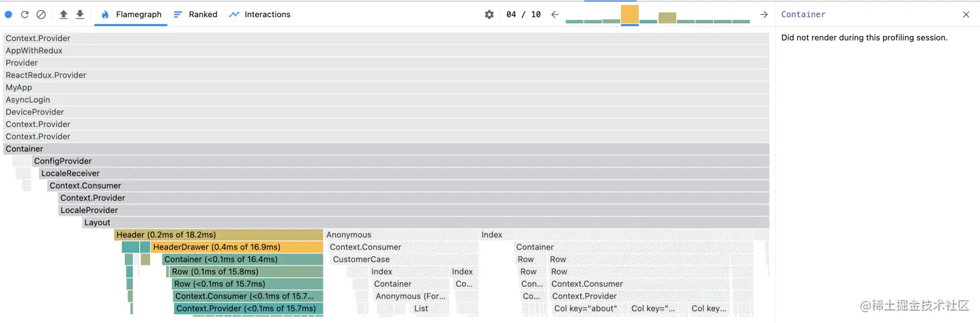
Task: Select the CustomerCase component bar
Action: coord(403,259)
